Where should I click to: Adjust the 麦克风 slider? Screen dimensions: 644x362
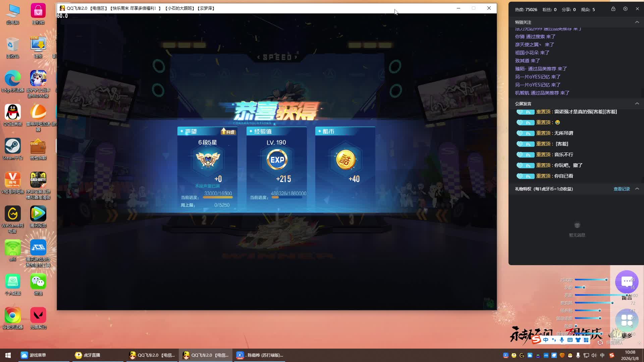point(612,303)
